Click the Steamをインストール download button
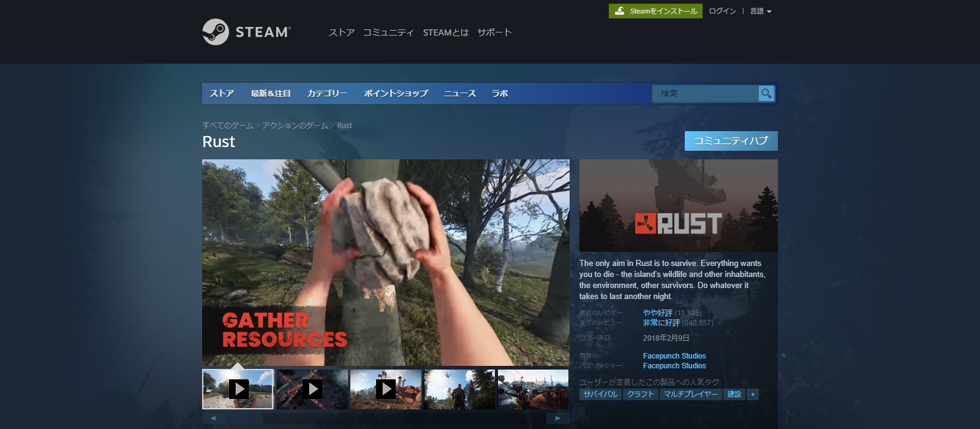980x429 pixels. tap(655, 11)
